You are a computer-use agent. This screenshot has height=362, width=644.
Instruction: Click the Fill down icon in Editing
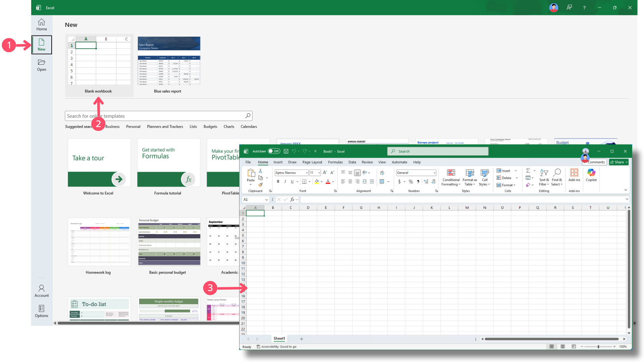[x=528, y=178]
